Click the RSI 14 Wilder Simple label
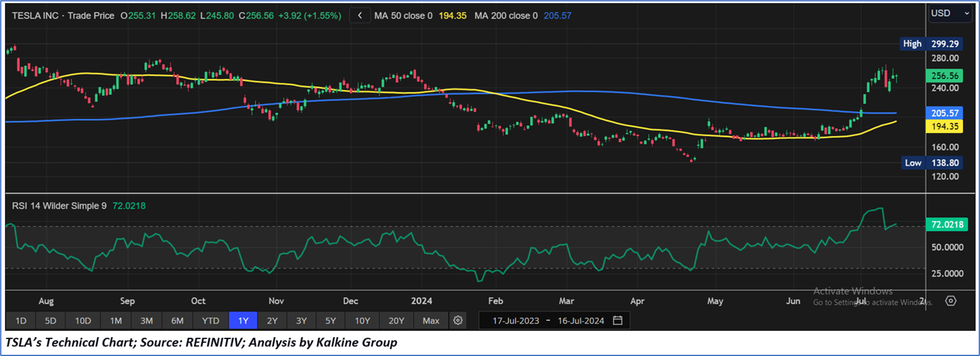The width and height of the screenshot is (980, 356). click(59, 206)
